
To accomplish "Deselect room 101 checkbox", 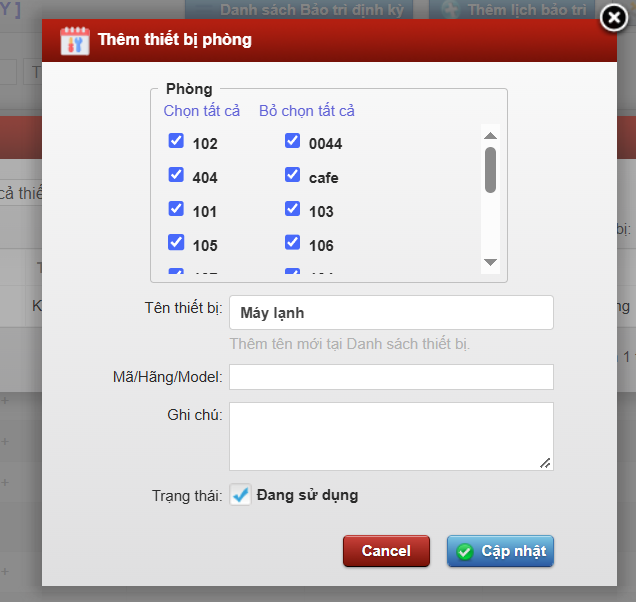I will pos(176,209).
